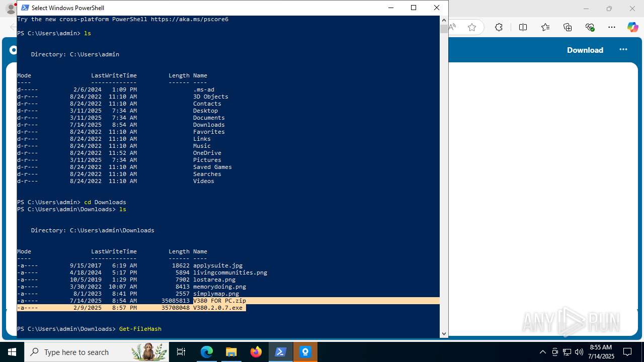Click the applysuite.jpg entry

click(x=218, y=265)
